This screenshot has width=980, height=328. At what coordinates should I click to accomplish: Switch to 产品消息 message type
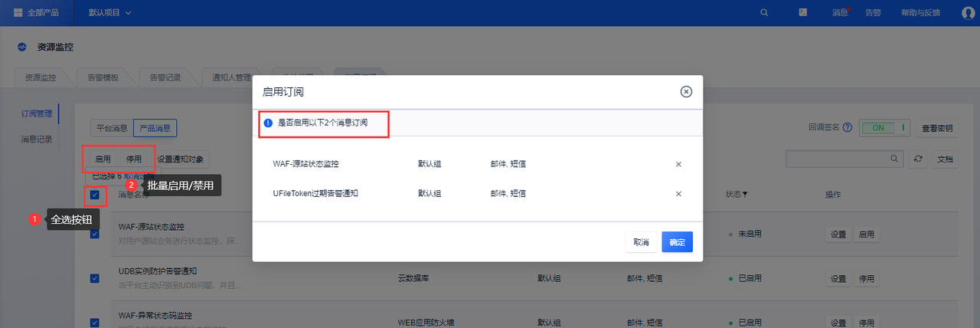pos(155,129)
